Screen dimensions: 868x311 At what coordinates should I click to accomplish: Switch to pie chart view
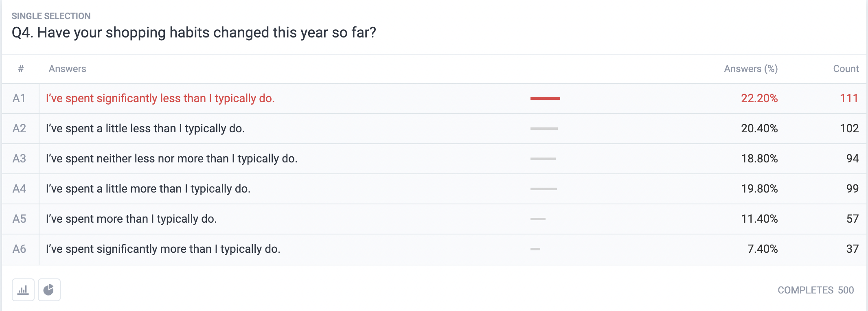coord(49,290)
